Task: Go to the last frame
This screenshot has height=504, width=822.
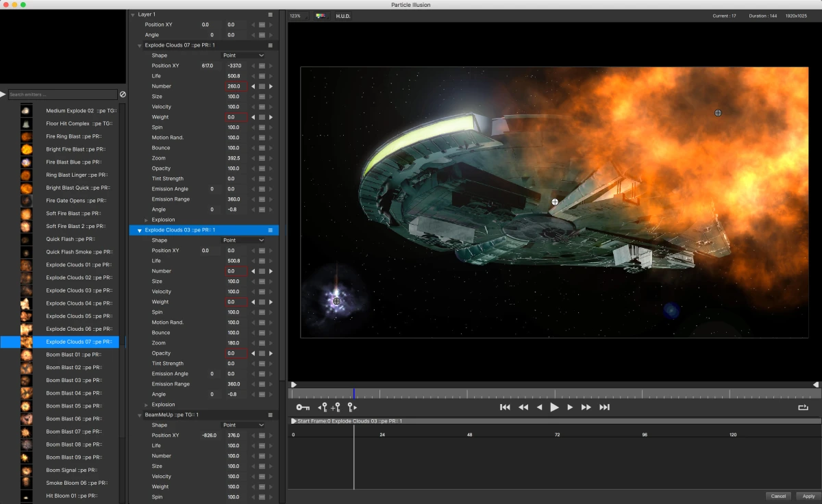Action: 604,407
